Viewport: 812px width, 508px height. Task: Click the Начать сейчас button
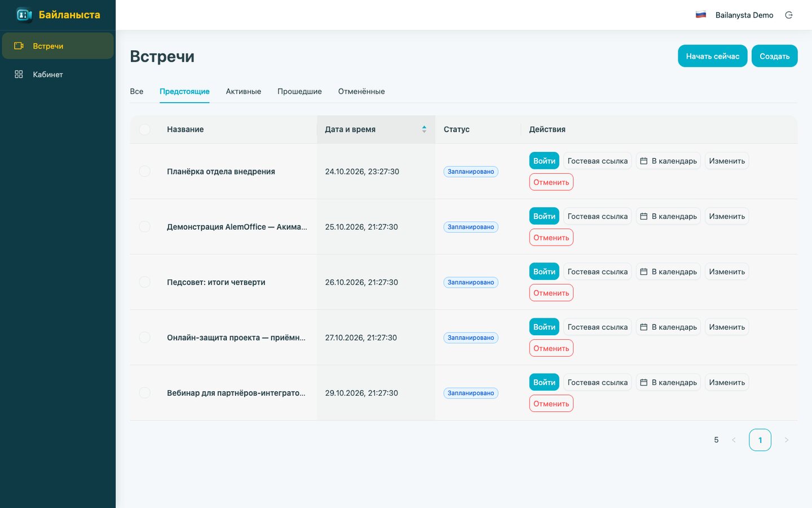click(713, 56)
